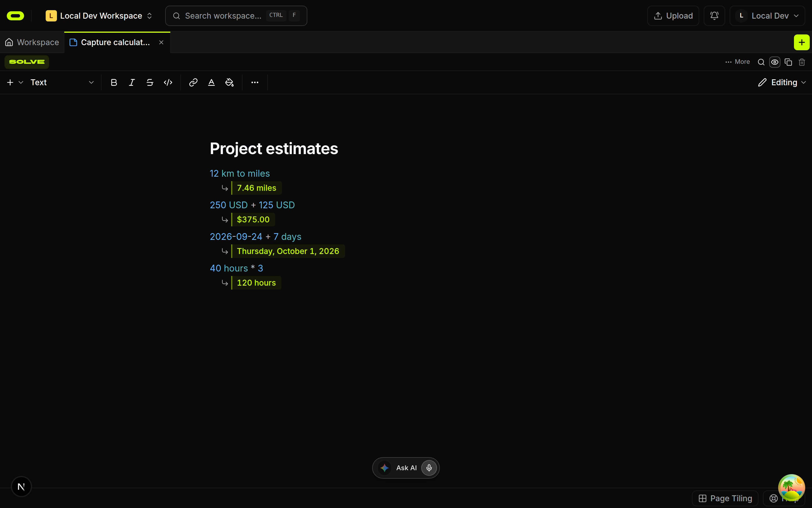
Task: Click the '7.46 miles' result
Action: click(x=256, y=188)
